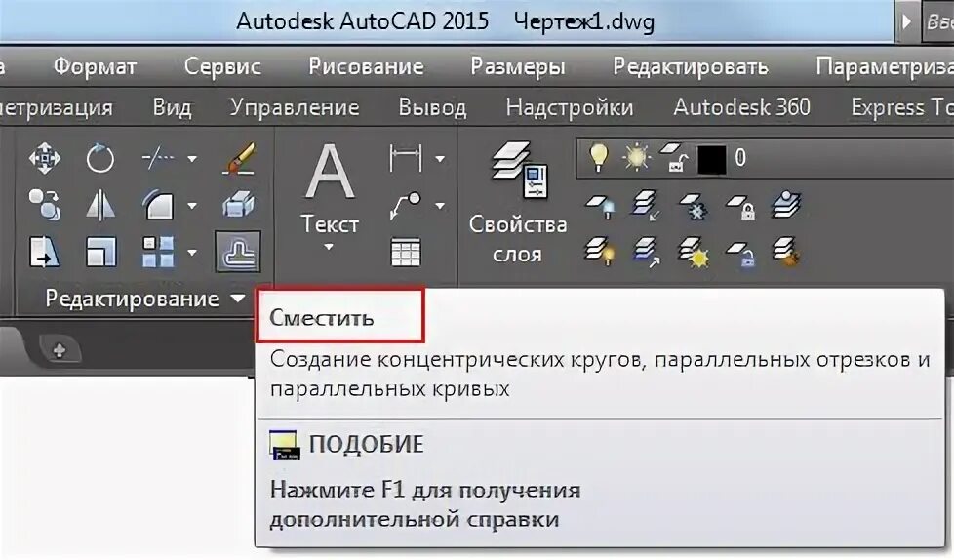Select the Copy tool icon
954x560 pixels.
45,205
